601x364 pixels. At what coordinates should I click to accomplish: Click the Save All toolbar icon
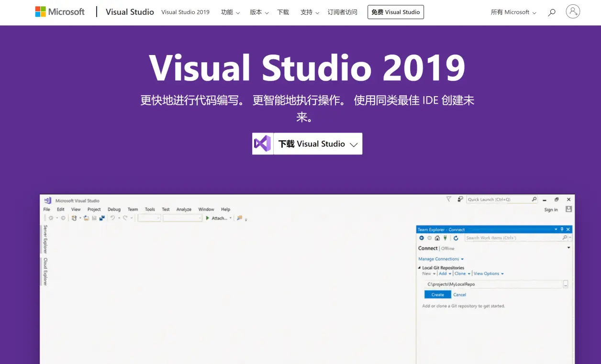[x=102, y=218]
